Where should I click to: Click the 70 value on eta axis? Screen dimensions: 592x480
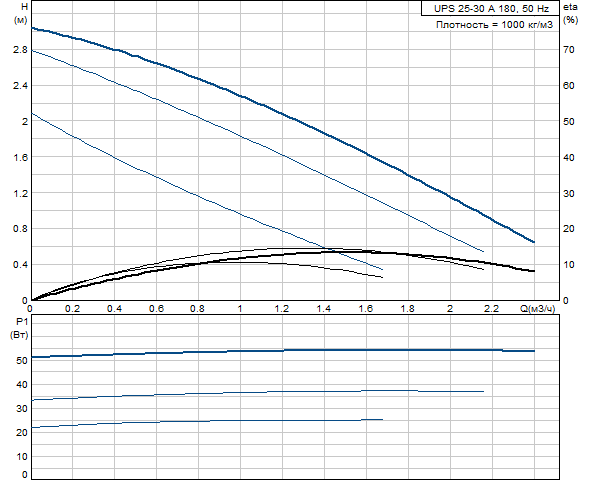(x=568, y=49)
